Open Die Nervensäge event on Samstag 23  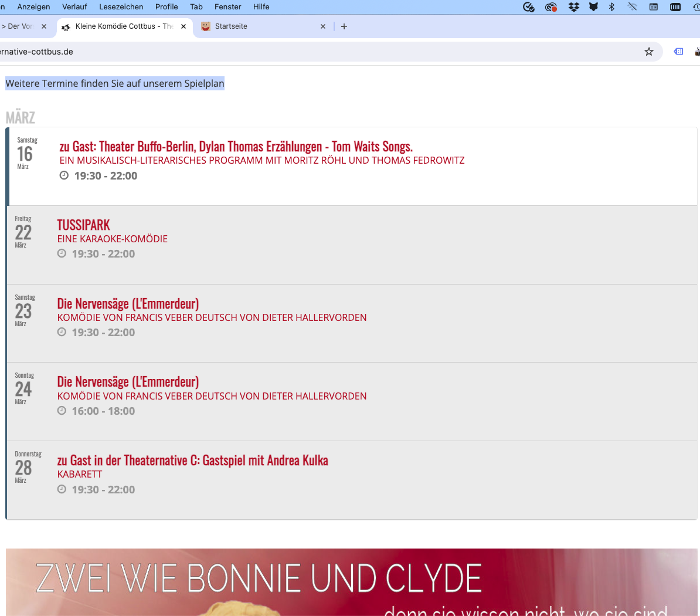(x=128, y=304)
